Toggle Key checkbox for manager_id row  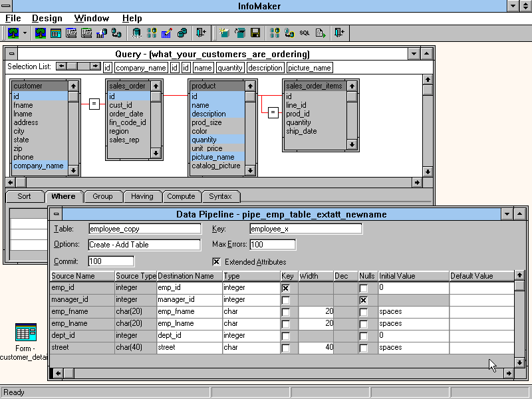click(286, 301)
